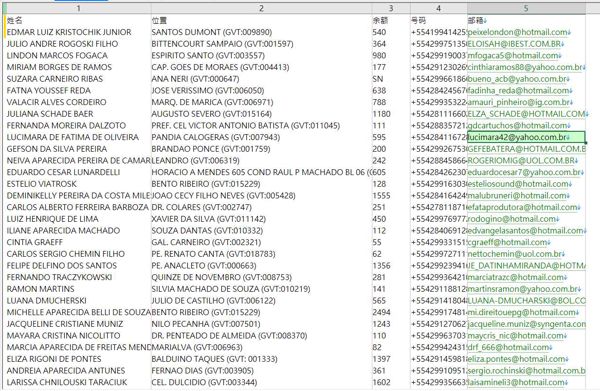Open email link drf_666@hotmail.com
The image size is (600, 391).
[509, 347]
